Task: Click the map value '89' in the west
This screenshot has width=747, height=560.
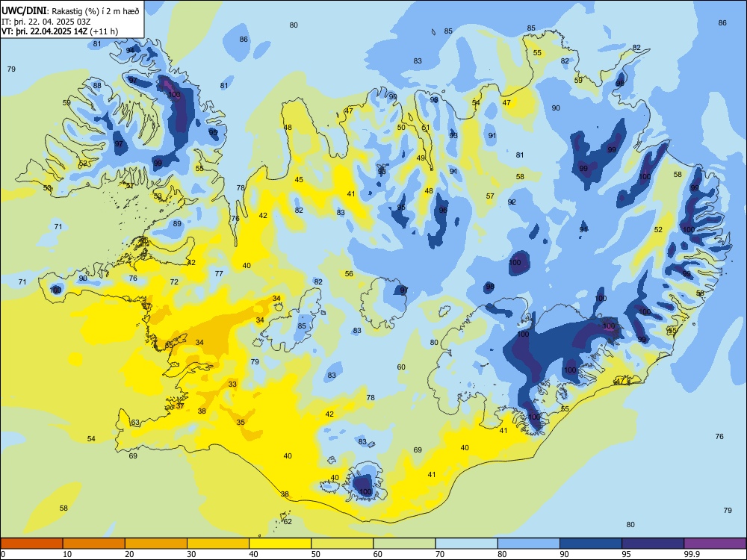Action: [177, 223]
